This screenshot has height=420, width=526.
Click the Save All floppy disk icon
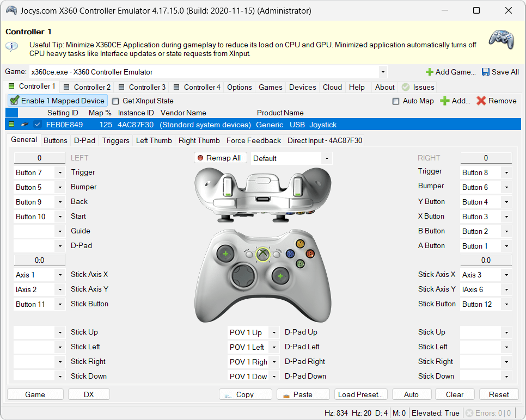tap(486, 72)
